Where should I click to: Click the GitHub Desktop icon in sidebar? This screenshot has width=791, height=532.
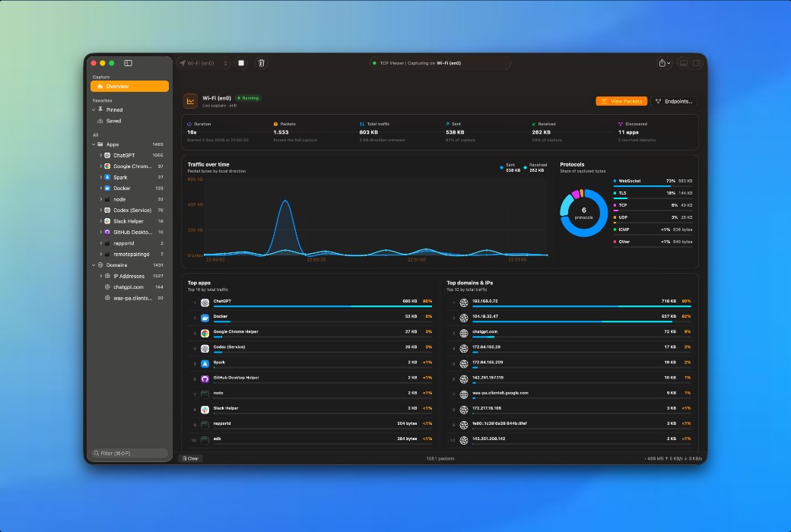[x=107, y=233]
